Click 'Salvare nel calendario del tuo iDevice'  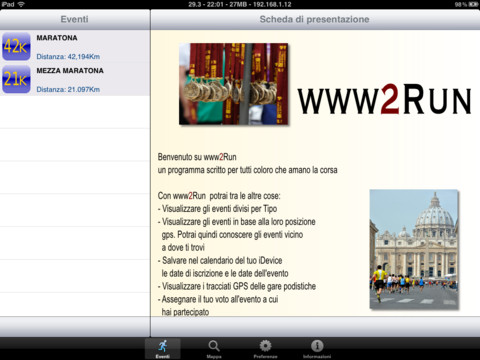220,261
